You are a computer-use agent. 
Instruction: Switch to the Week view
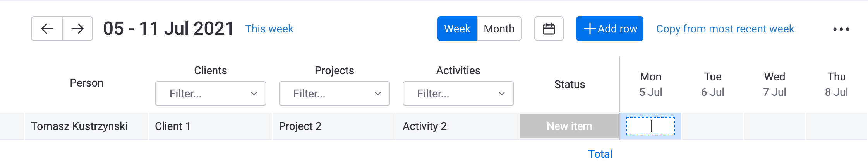(x=457, y=29)
